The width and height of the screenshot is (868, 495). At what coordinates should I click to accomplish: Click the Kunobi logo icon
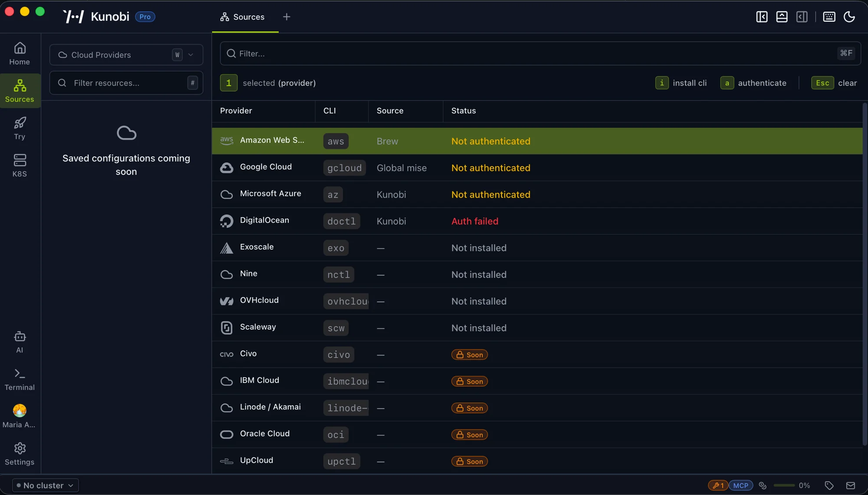coord(73,16)
